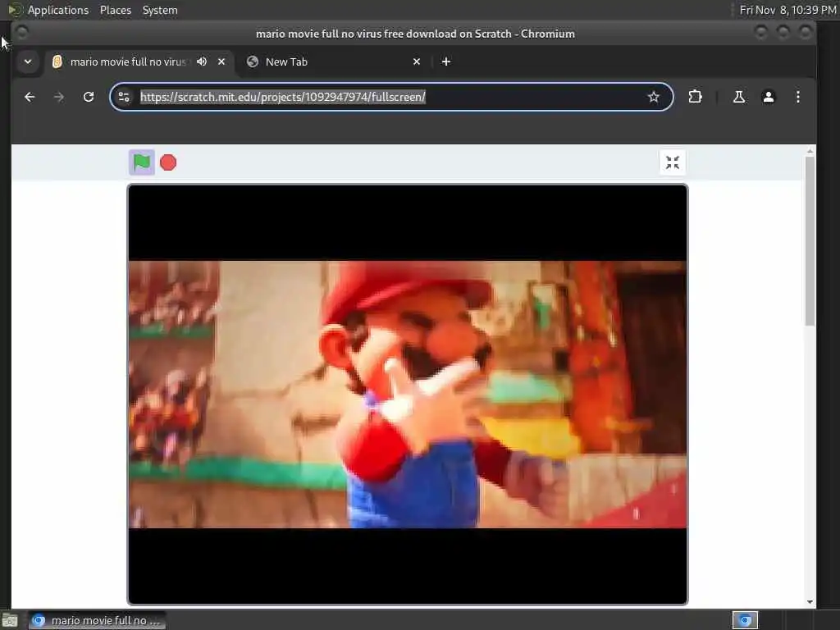Switch to the New Tab tab
Screen dimensions: 840x630
pyautogui.click(x=334, y=62)
